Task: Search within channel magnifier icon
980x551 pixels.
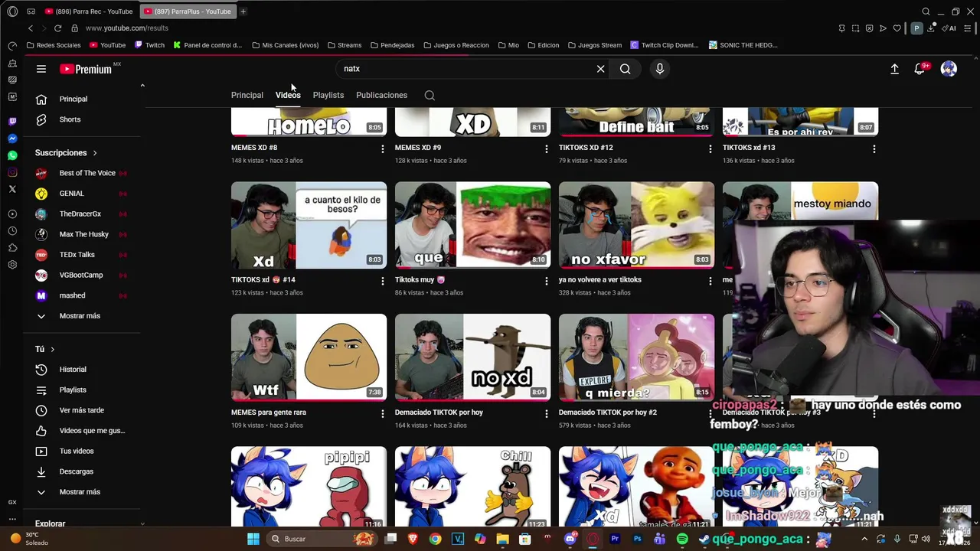Action: (430, 96)
